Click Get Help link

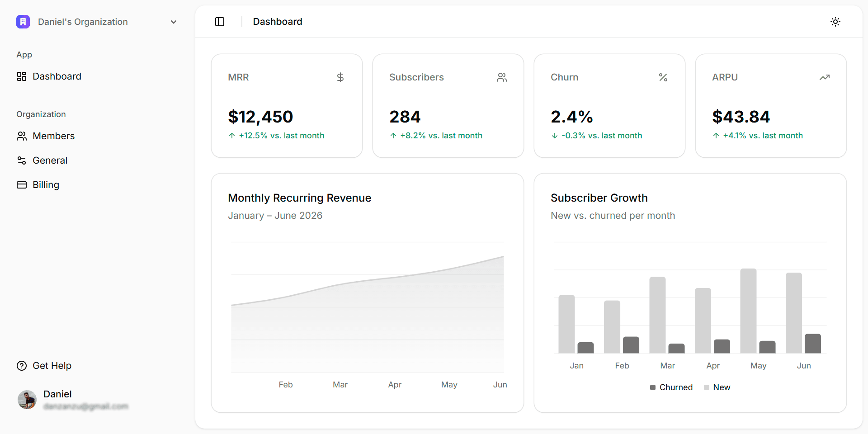(x=97, y=366)
